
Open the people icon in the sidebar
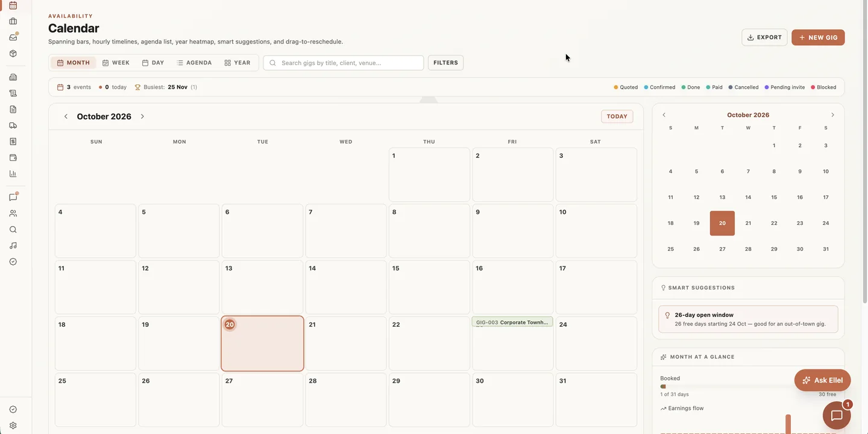click(x=13, y=213)
